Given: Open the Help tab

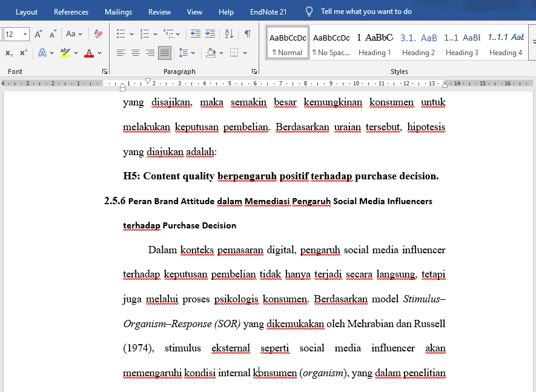Looking at the screenshot, I should pyautogui.click(x=226, y=12).
